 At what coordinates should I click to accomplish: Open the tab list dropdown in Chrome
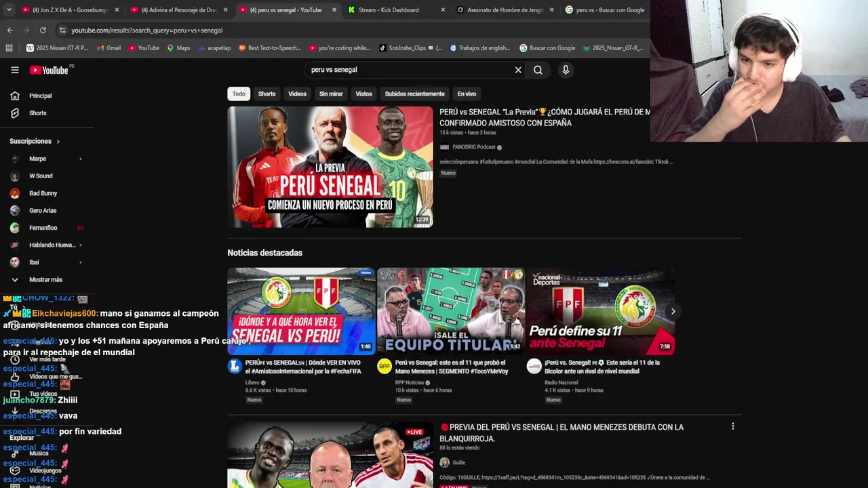(9, 10)
